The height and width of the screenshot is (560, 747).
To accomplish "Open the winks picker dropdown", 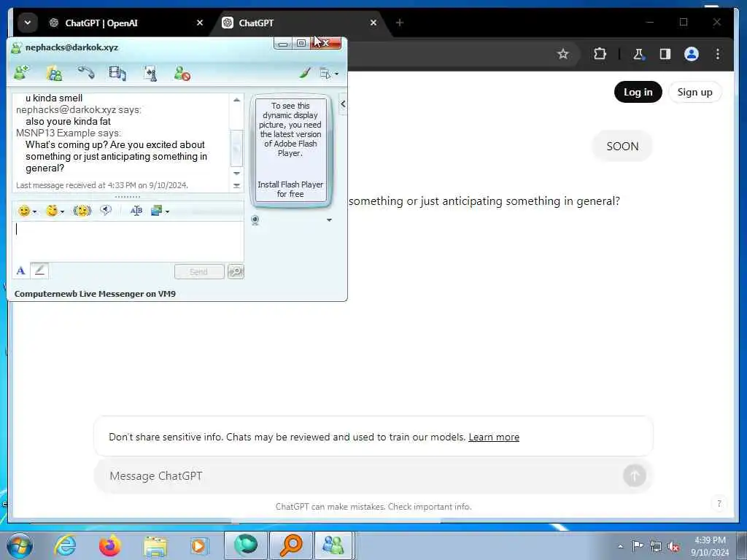I will click(x=55, y=211).
